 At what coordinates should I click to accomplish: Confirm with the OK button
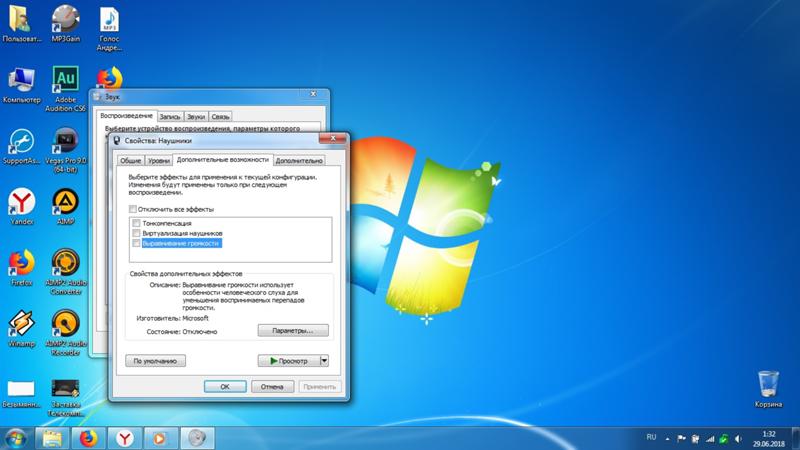pos(225,387)
